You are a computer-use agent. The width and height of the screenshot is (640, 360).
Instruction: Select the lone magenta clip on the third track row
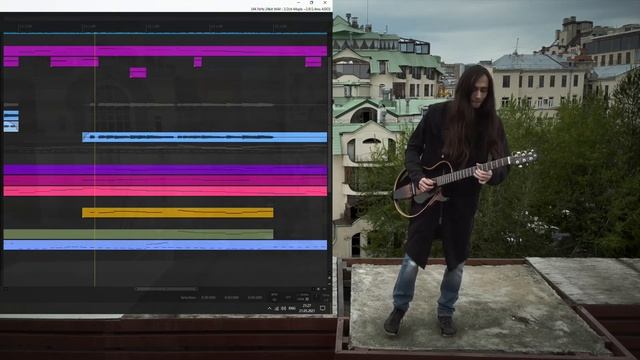tap(138, 73)
